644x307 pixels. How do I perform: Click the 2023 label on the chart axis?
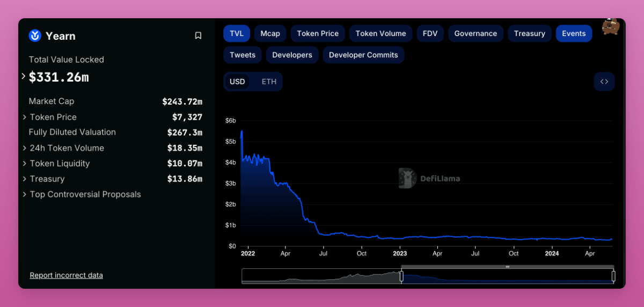[x=400, y=253]
